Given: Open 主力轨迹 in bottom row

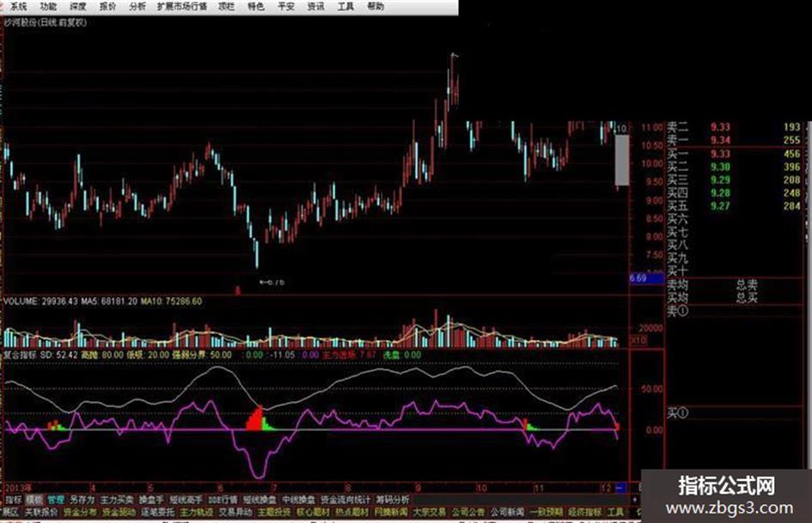Looking at the screenshot, I should click(196, 512).
